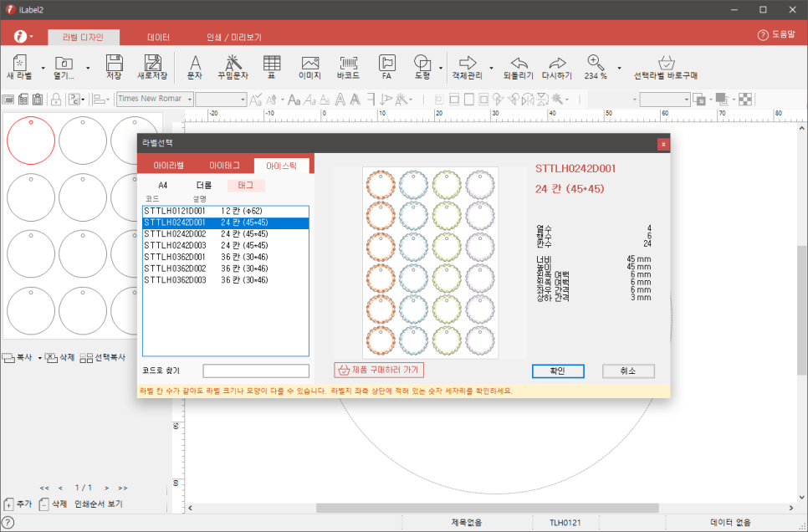Select the 아이라벨 tab in the dialog
808x532 pixels.
click(168, 166)
